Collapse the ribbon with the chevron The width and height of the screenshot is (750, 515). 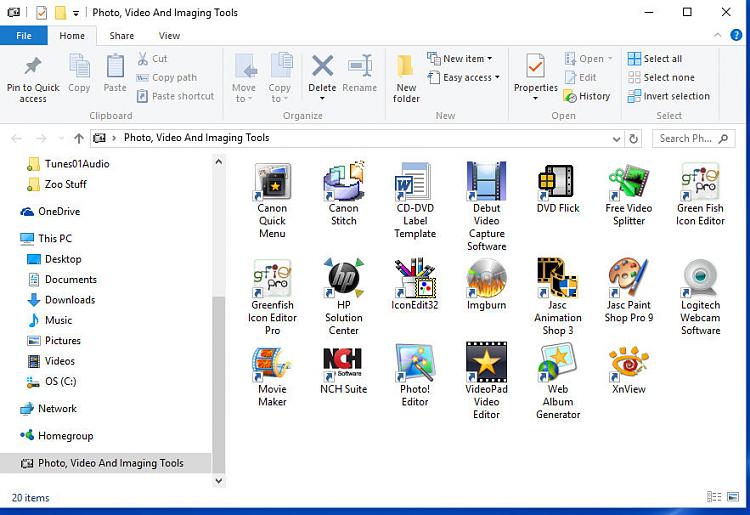click(x=717, y=35)
